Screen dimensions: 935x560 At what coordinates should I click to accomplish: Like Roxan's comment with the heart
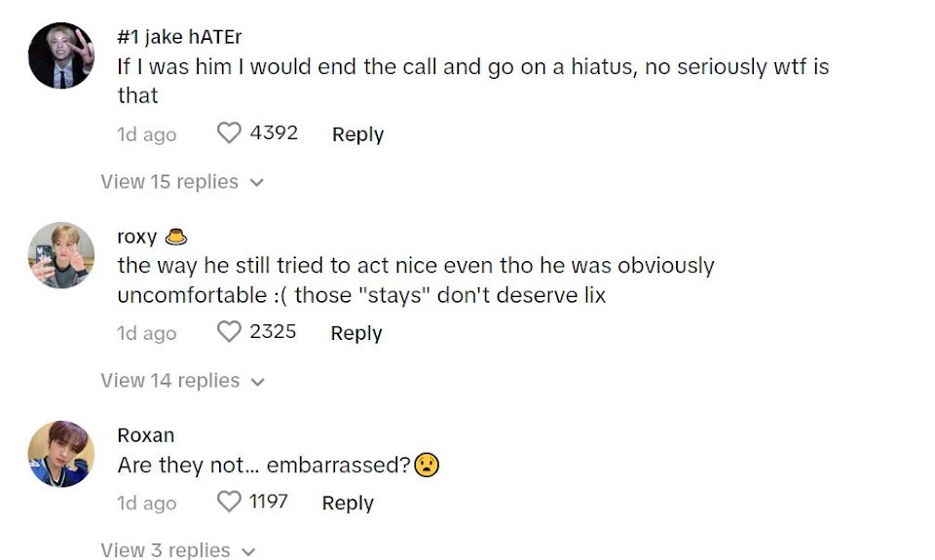coord(228,503)
